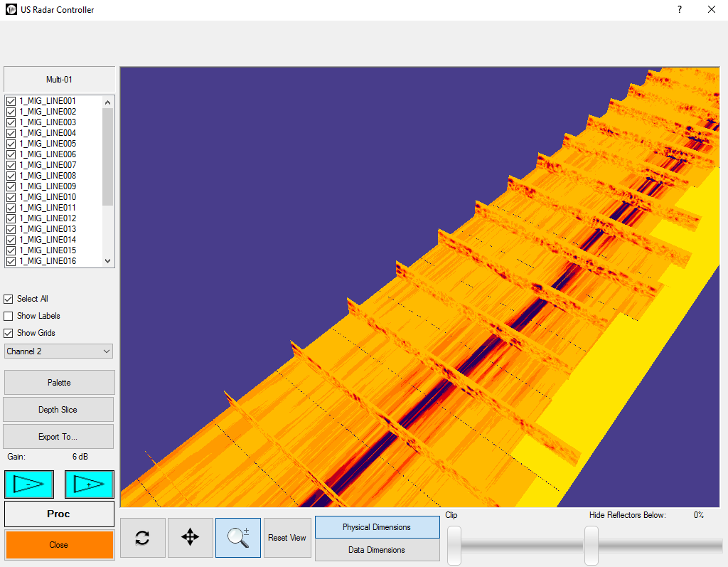Open the Palette settings

[59, 383]
